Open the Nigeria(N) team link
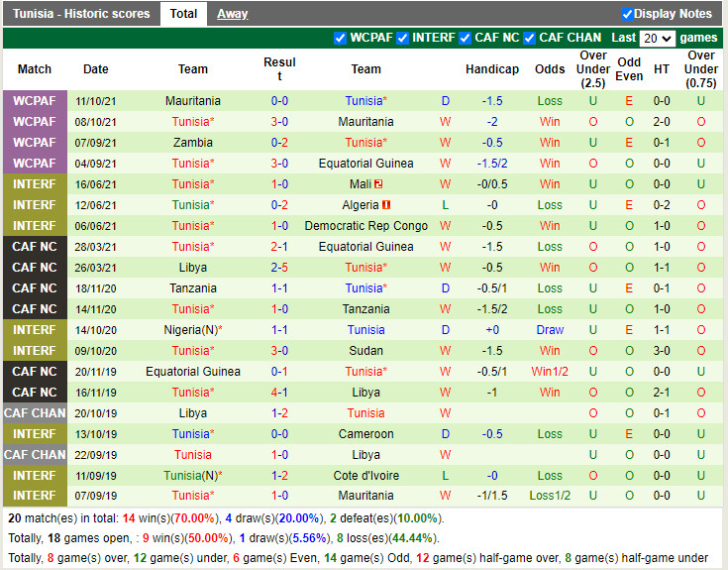Viewport: 728px width, 570px height. pos(193,330)
